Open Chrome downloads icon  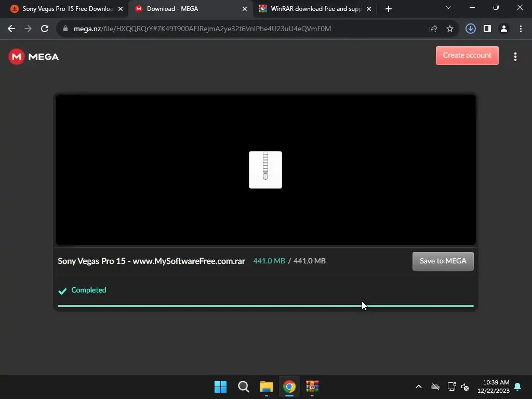470,29
